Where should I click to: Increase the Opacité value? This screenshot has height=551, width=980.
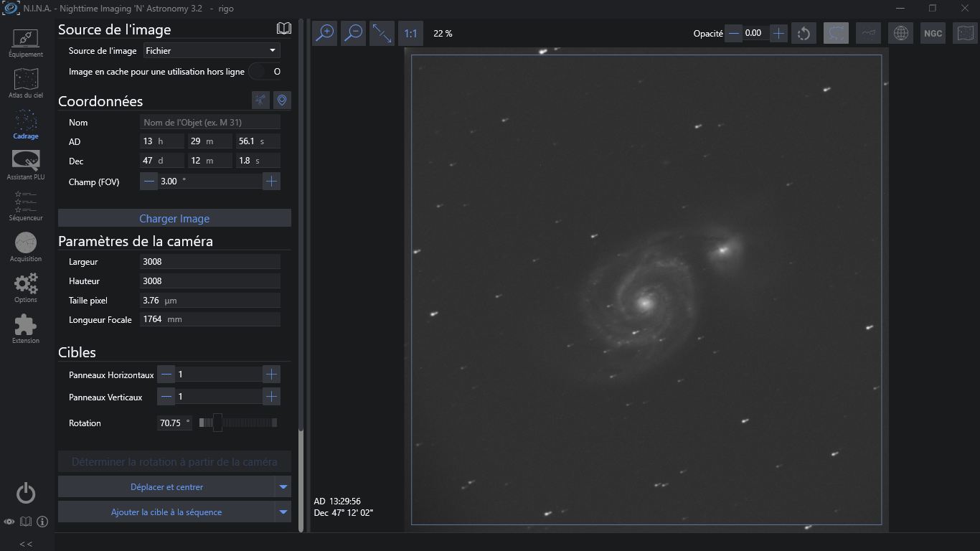pyautogui.click(x=778, y=33)
